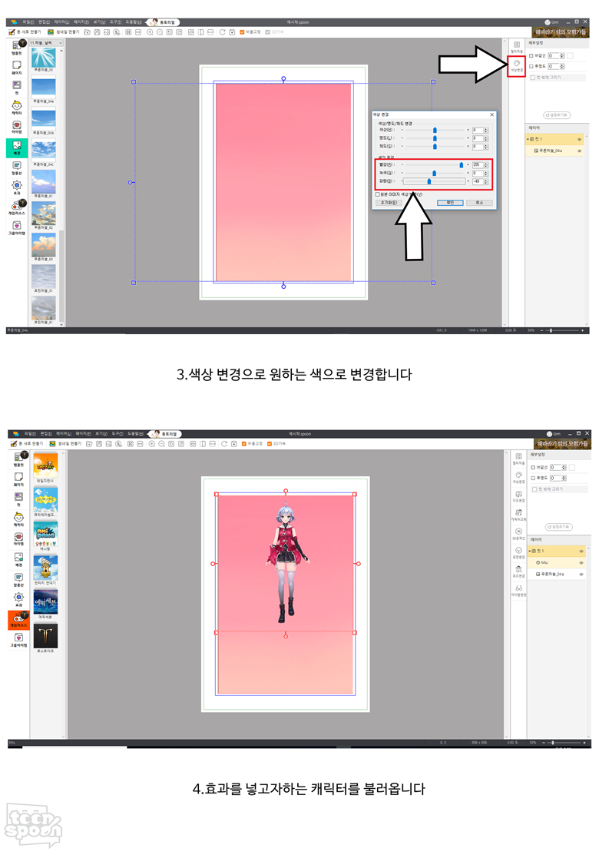599x868 pixels.
Task: Click save disk icon in step 3 toolbar
Action: (97, 32)
